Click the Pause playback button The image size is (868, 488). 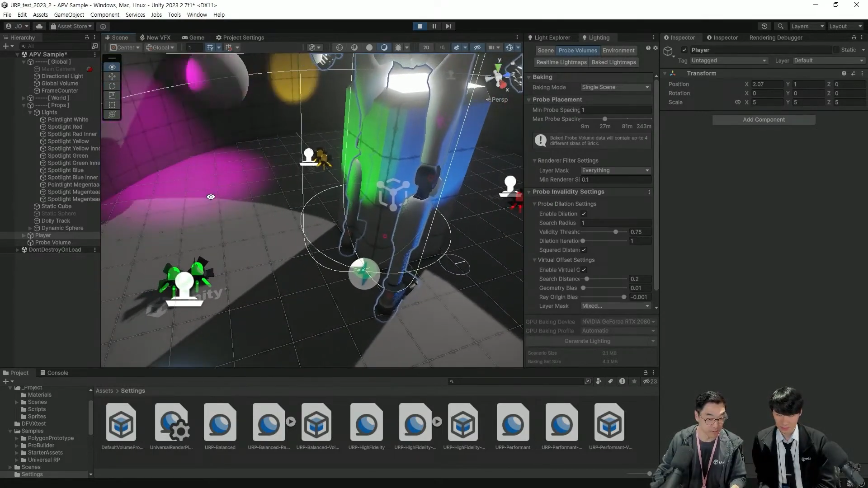point(434,26)
